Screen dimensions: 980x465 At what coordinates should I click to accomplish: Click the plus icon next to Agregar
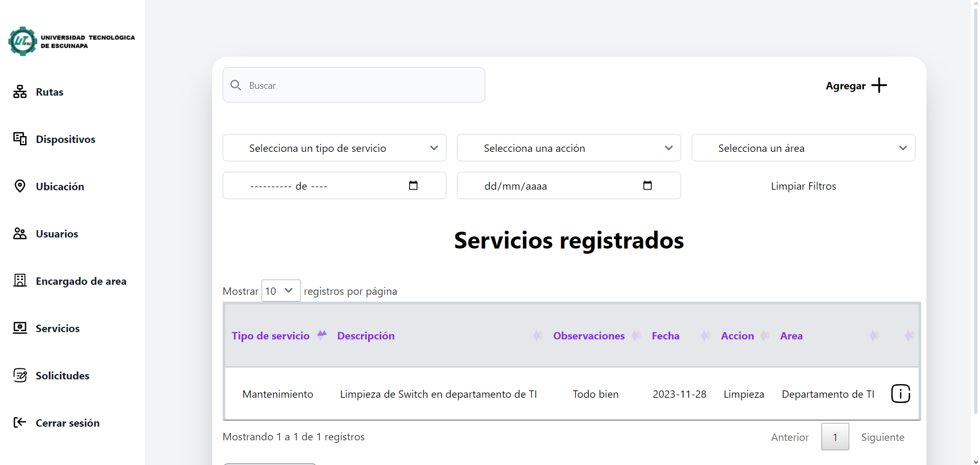point(879,85)
